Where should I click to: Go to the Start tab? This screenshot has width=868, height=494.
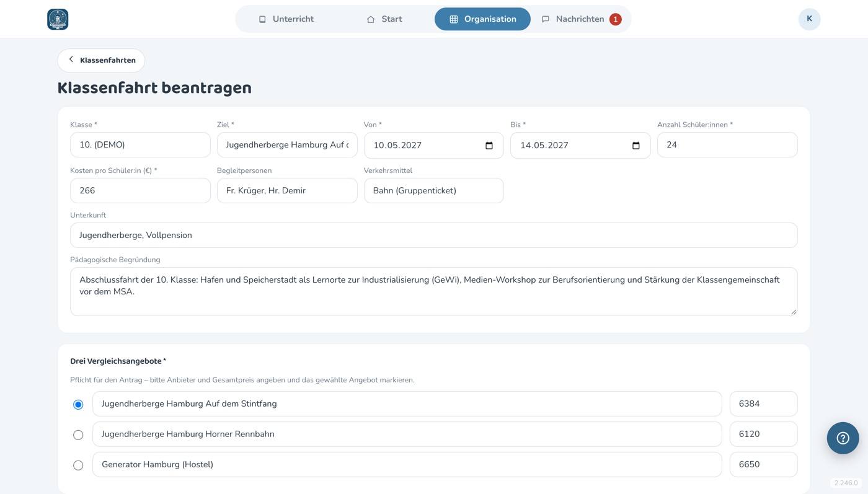(x=384, y=19)
